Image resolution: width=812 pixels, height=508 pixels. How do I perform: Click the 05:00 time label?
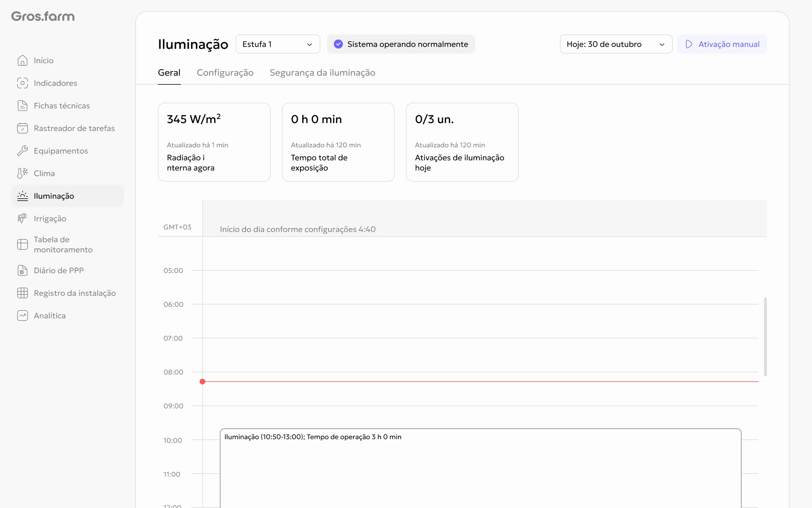click(x=173, y=270)
